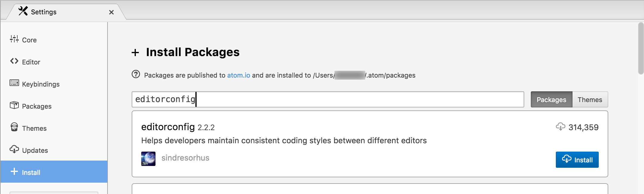Screen dimensions: 644x194
Task: Click the Install Packages heading
Action: (x=193, y=52)
